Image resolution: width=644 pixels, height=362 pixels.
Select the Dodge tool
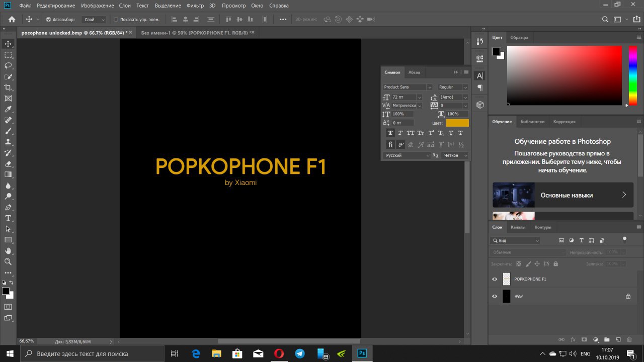pos(8,197)
